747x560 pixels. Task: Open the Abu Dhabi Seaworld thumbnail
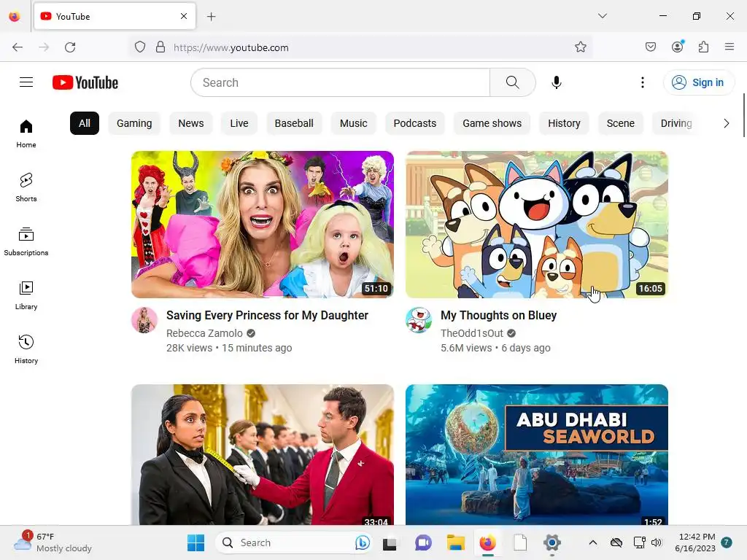pos(537,455)
